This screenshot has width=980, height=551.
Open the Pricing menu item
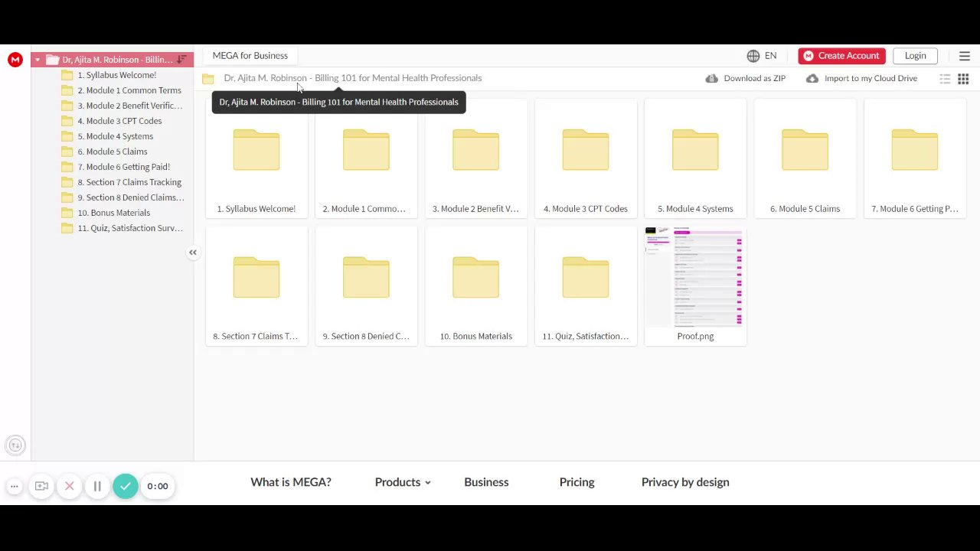(x=577, y=482)
